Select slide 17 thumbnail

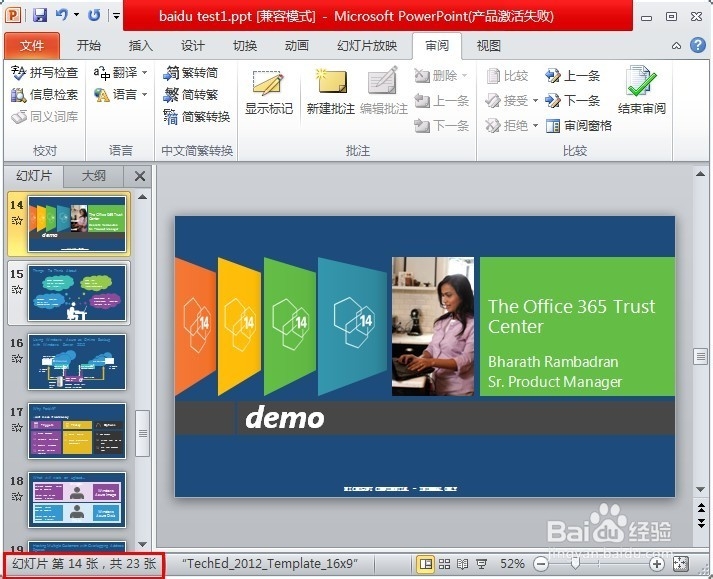tap(77, 431)
